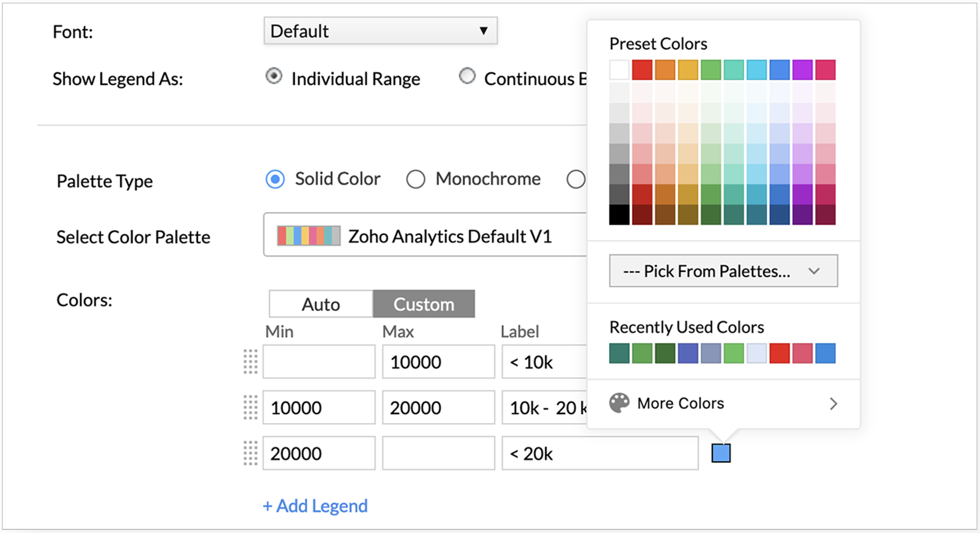The image size is (980, 533).
Task: Switch Colors mode to Auto
Action: [321, 304]
